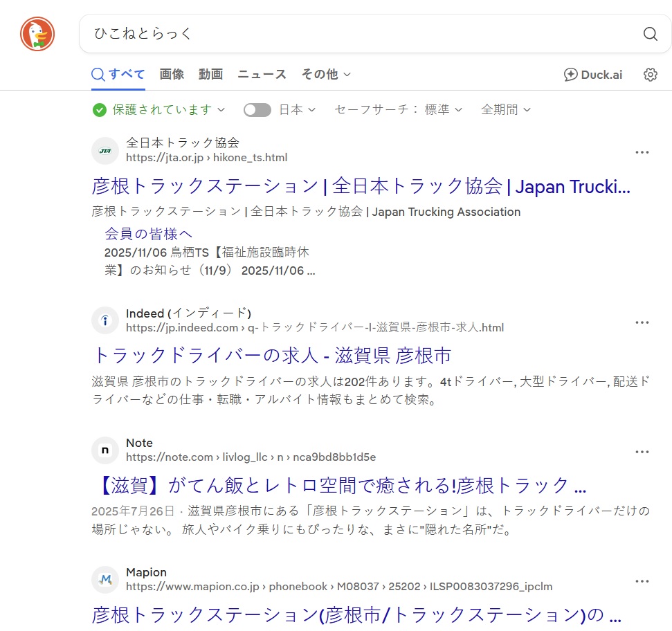672x631 pixels.
Task: Open the セーフサーチ 標準 dropdown
Action: pos(398,110)
